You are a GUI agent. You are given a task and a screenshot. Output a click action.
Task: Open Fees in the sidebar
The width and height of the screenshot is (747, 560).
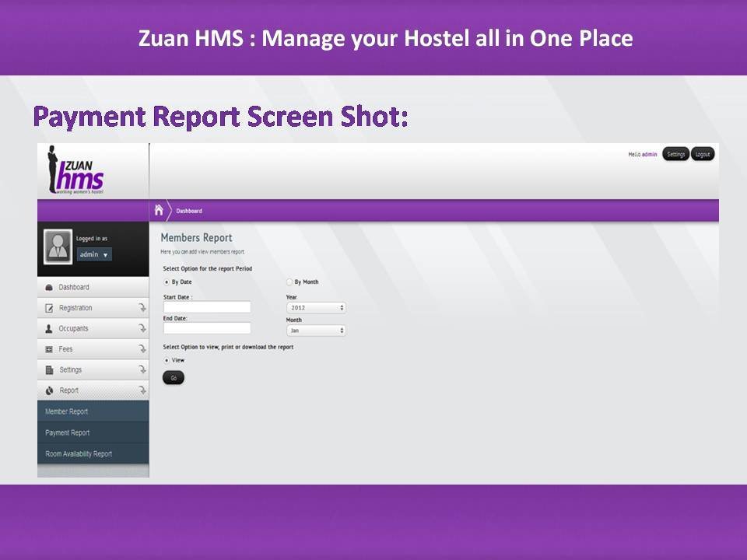pos(93,349)
